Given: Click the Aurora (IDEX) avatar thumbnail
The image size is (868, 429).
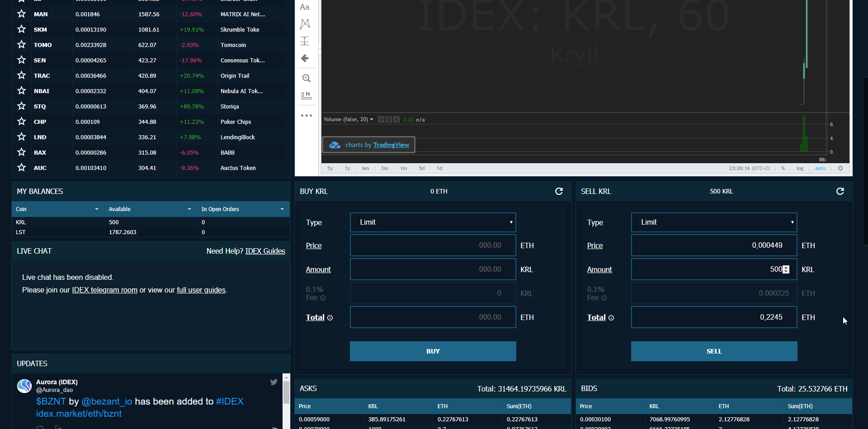Looking at the screenshot, I should click(24, 386).
